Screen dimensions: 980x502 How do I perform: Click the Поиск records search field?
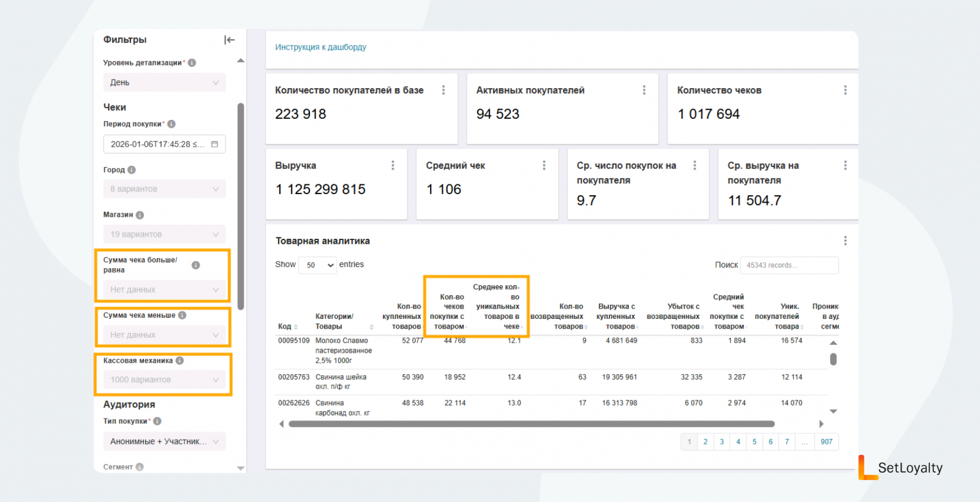[x=789, y=265]
